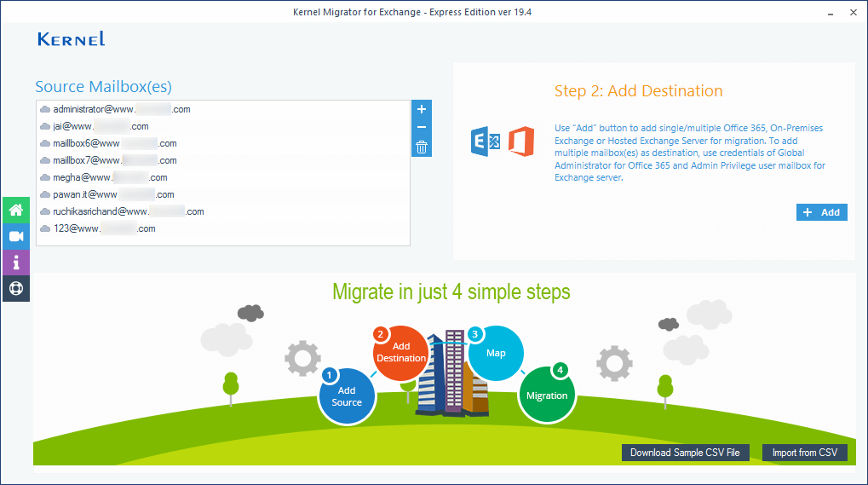Click the Kernel logo
Viewport: 868px width, 485px height.
pyautogui.click(x=71, y=38)
